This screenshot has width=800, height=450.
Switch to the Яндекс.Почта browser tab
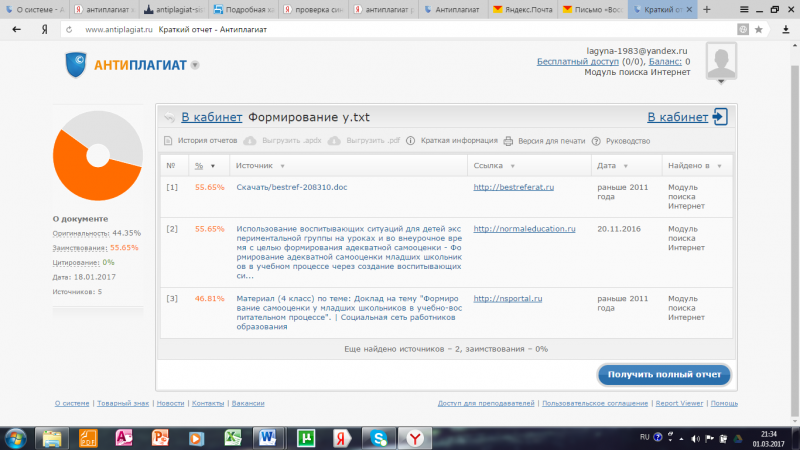click(x=523, y=9)
